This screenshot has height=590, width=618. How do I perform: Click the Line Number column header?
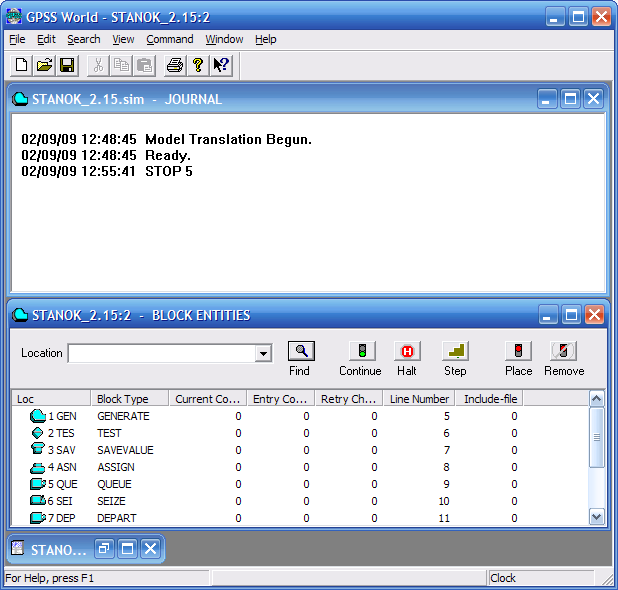(419, 398)
